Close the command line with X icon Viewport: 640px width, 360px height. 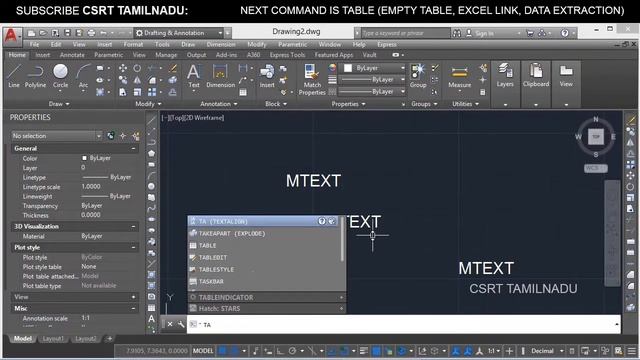pos(170,324)
